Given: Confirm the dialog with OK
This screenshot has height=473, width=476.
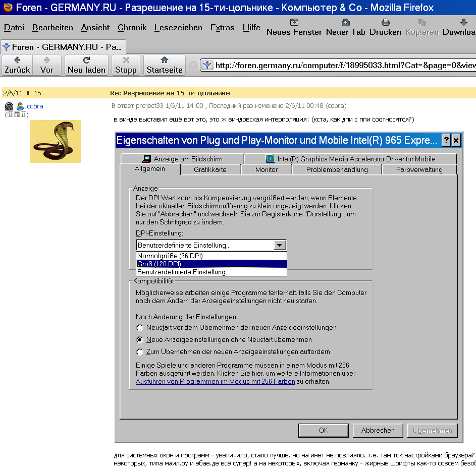Looking at the screenshot, I should point(323,430).
